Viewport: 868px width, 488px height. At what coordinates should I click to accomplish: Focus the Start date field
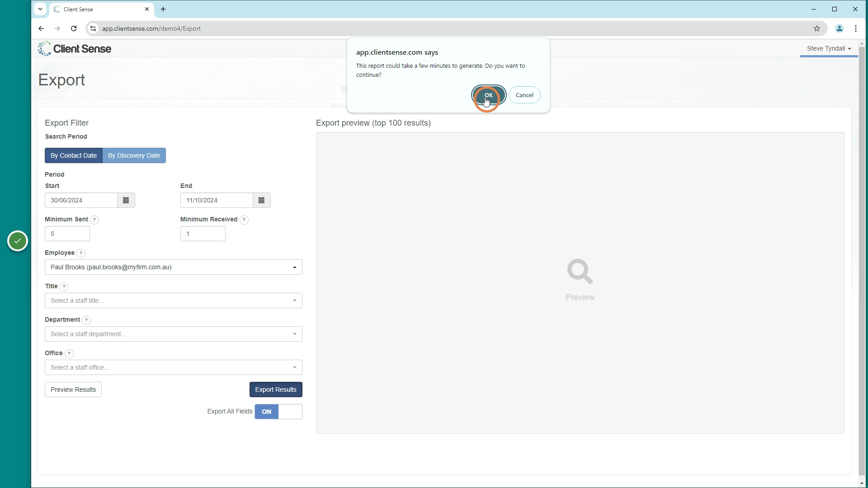[x=81, y=200]
